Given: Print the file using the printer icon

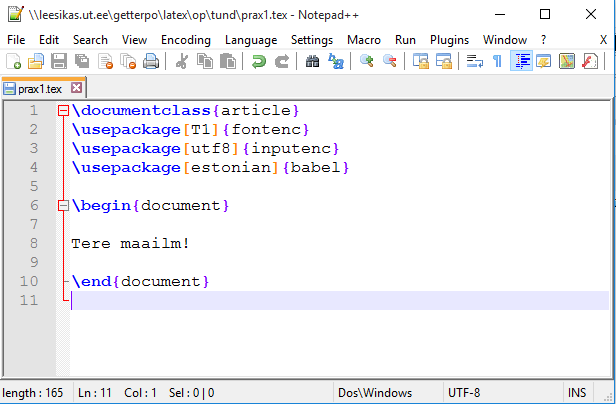Looking at the screenshot, I should pos(151,62).
